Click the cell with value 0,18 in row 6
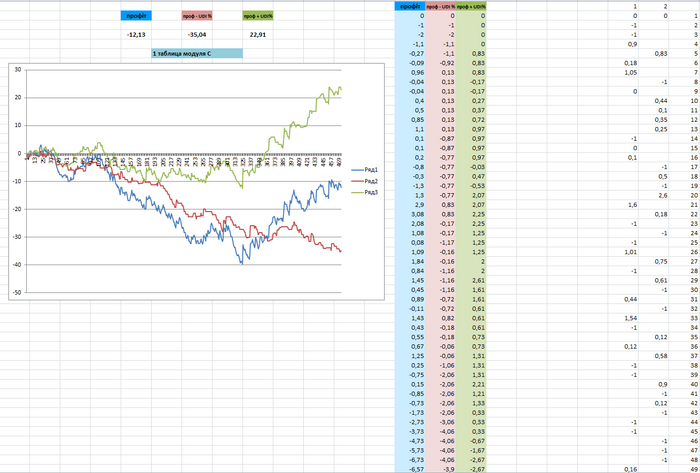 623,63
